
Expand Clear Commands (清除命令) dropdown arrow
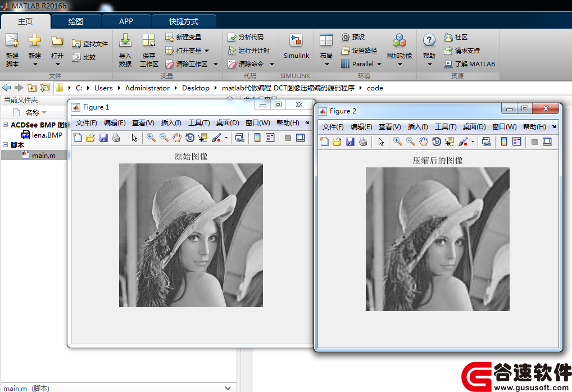pos(272,64)
